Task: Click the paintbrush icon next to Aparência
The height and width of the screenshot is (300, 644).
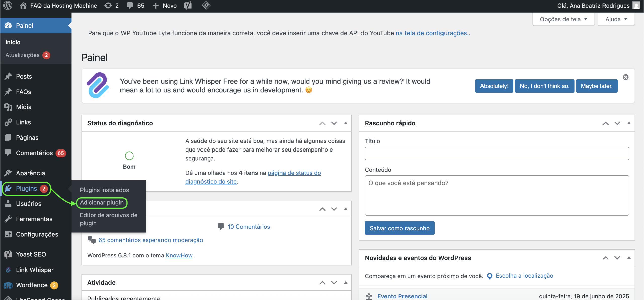Action: (x=8, y=173)
